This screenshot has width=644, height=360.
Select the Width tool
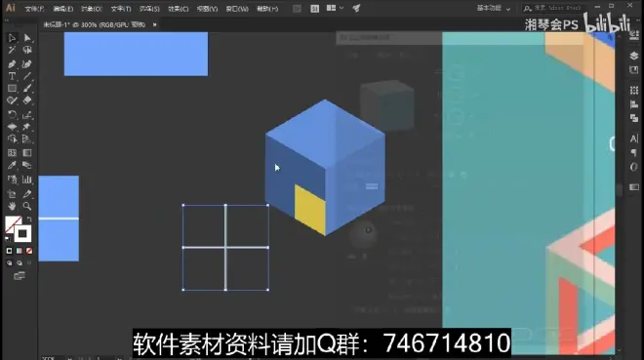pos(12,127)
